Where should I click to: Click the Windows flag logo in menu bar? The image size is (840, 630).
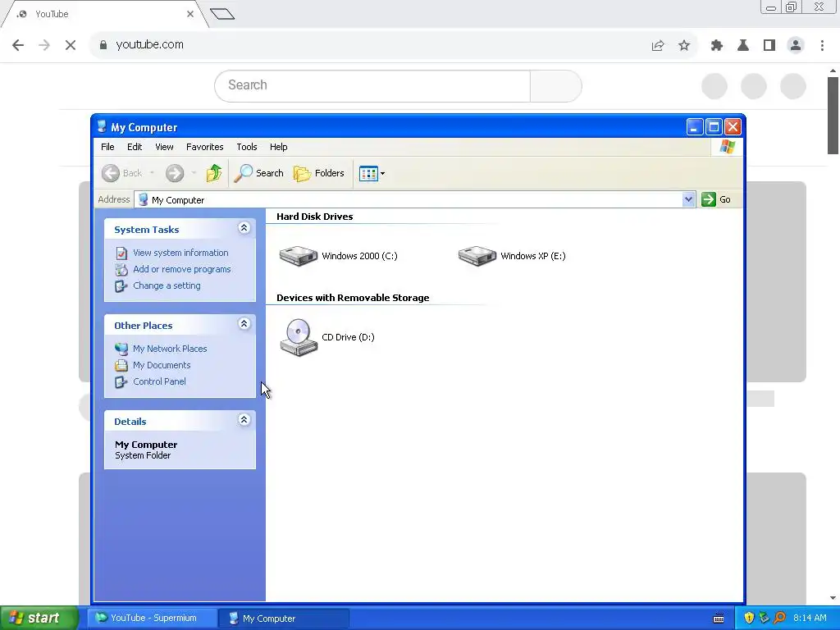tap(727, 146)
